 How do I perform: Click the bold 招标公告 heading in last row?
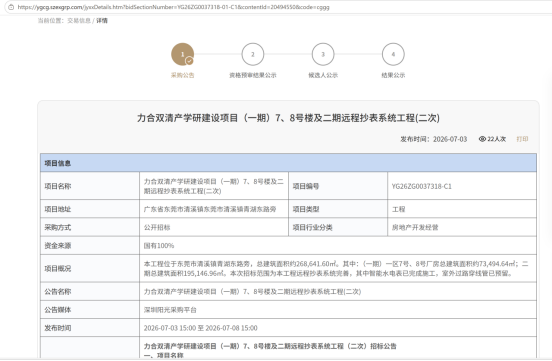click(x=270, y=346)
